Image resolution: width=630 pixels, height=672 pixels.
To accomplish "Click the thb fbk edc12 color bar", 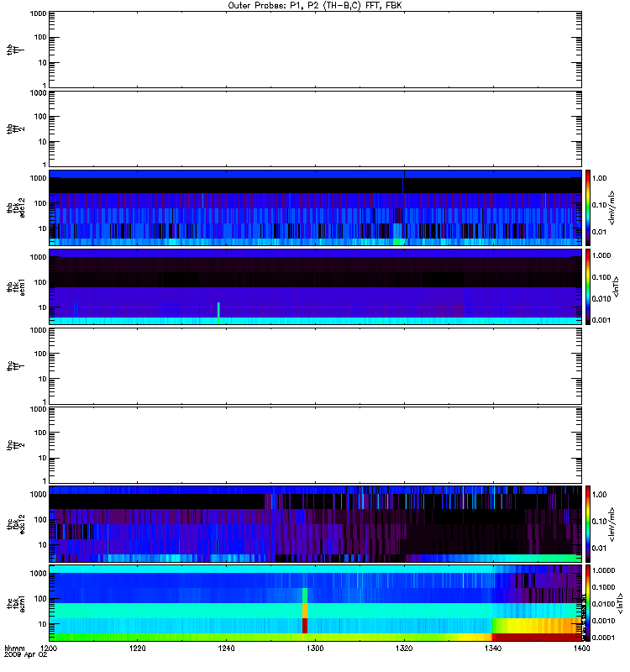I will click(587, 207).
